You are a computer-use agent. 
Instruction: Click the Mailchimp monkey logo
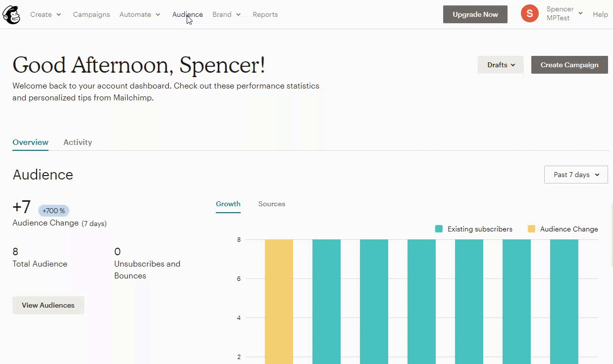11,14
